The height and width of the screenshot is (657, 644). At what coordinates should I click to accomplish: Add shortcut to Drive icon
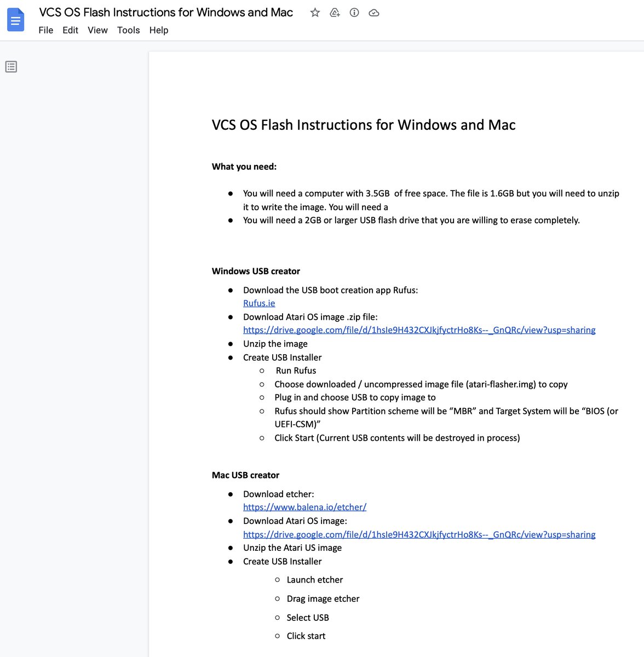pyautogui.click(x=335, y=13)
